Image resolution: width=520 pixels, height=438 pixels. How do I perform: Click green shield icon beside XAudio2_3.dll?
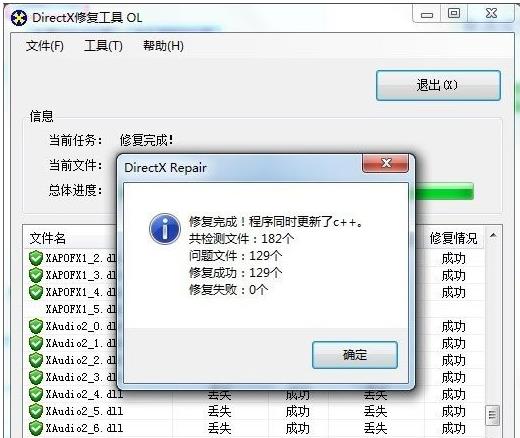pos(36,377)
